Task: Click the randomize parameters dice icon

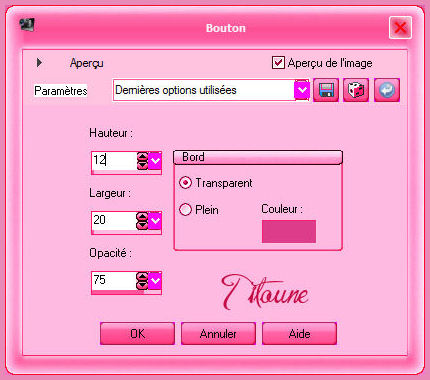Action: tap(356, 90)
